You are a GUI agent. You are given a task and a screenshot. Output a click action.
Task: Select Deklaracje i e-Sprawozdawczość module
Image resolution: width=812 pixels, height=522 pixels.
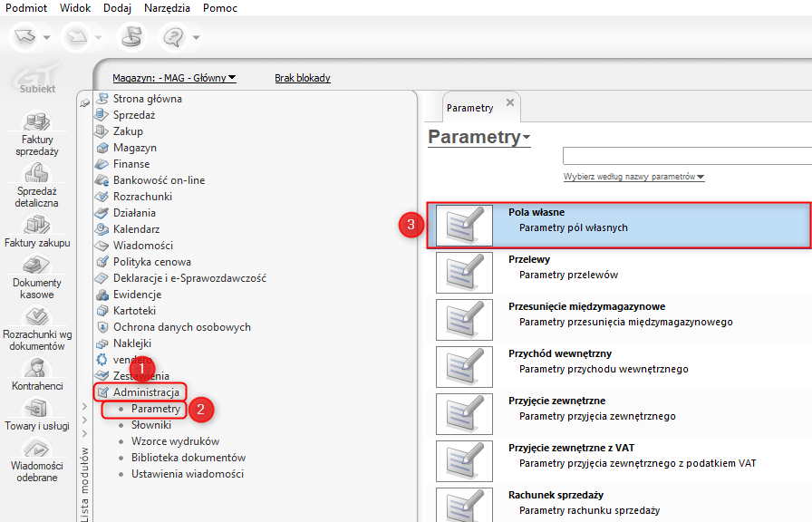click(x=189, y=278)
